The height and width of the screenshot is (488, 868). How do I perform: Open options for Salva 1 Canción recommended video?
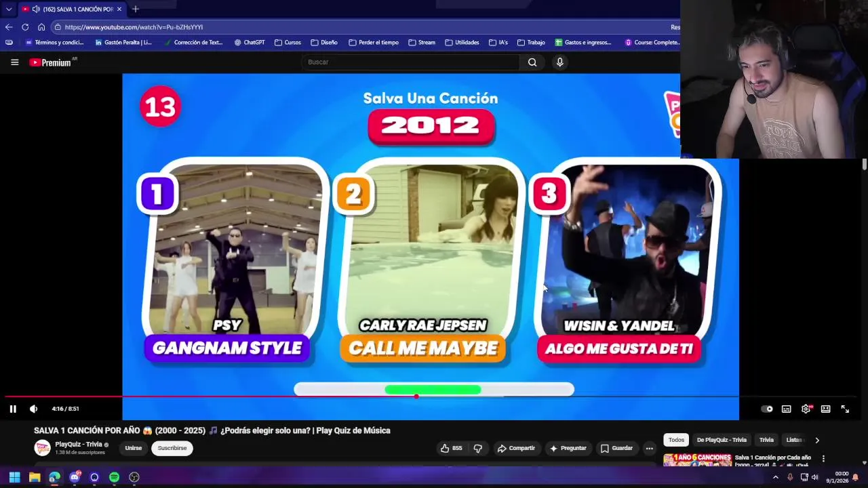[x=823, y=459]
